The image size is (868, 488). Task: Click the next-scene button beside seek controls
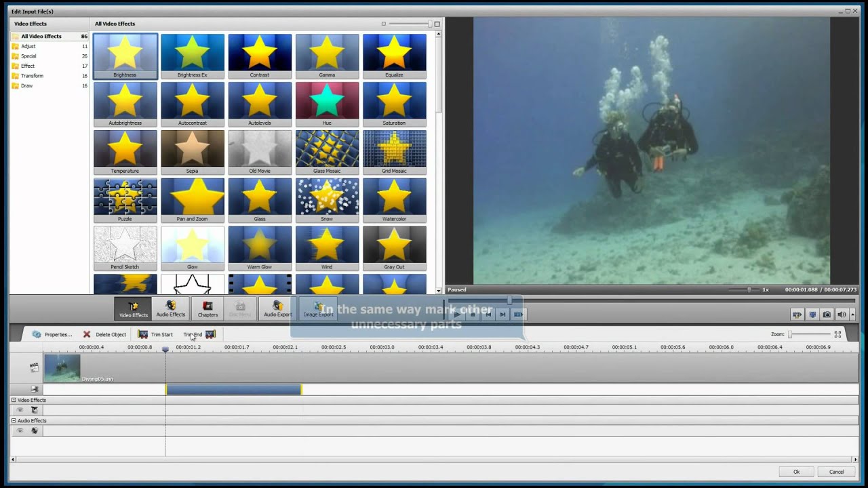pos(518,314)
